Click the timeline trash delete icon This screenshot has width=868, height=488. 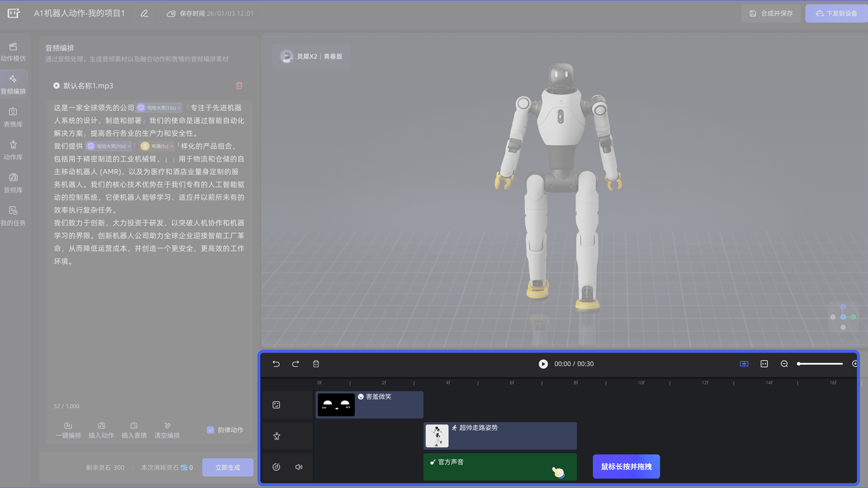point(316,364)
